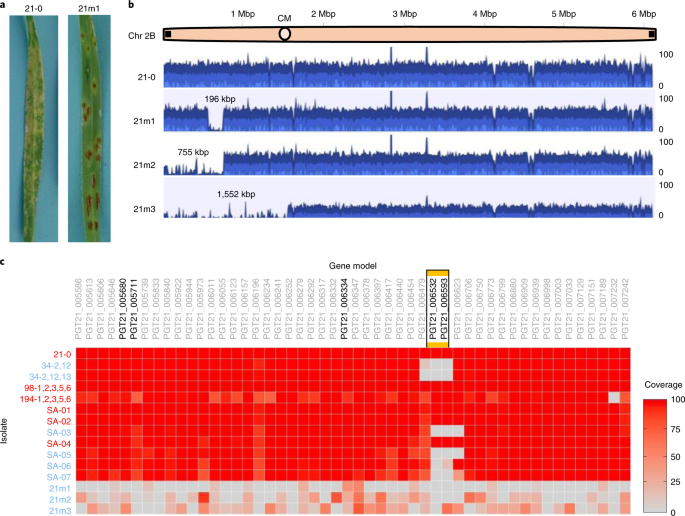Click the "Isolate" vertical axis title

(5, 430)
